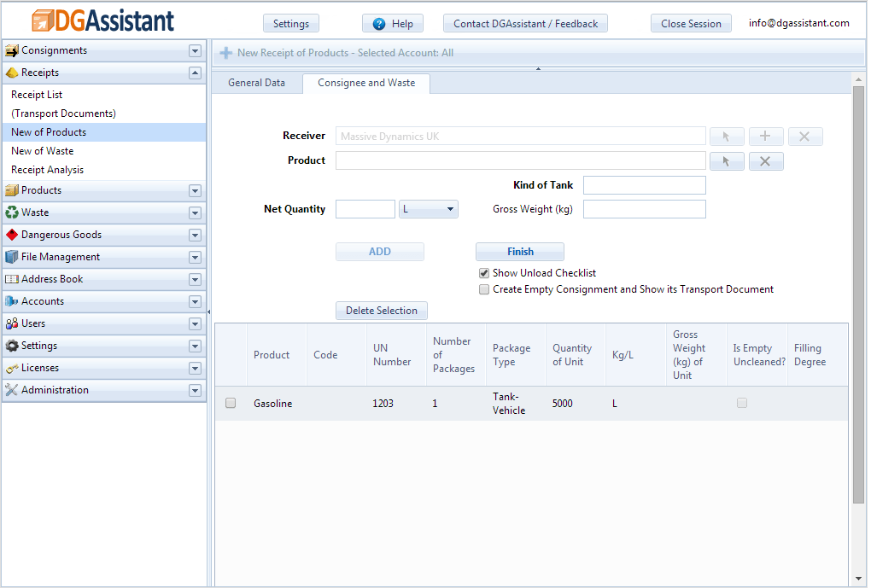This screenshot has width=871, height=588.
Task: Click the Product select pointer icon button
Action: pyautogui.click(x=727, y=161)
